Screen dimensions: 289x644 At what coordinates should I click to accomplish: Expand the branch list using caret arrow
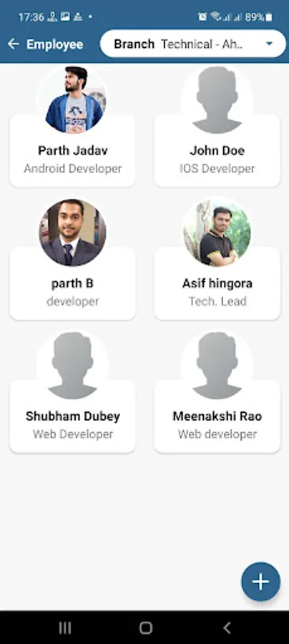click(269, 44)
